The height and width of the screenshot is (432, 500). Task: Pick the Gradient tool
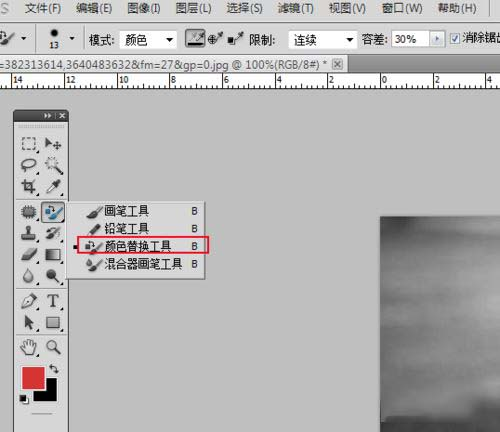point(53,255)
